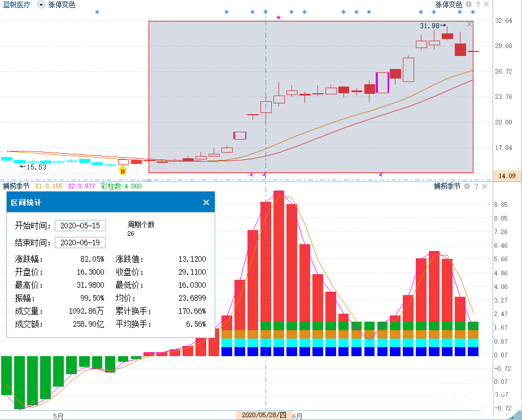Click the magenta star event marker
This screenshot has width=522, height=420.
coord(279,18)
